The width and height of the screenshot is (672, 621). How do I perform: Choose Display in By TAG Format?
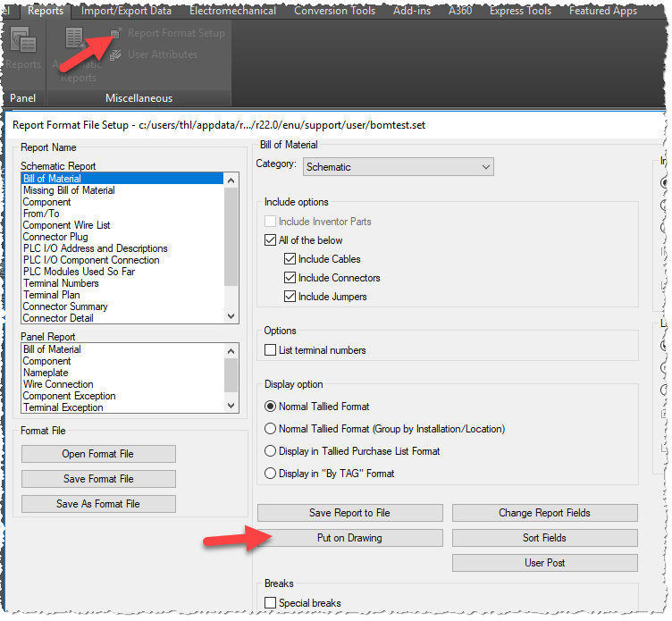pos(270,474)
